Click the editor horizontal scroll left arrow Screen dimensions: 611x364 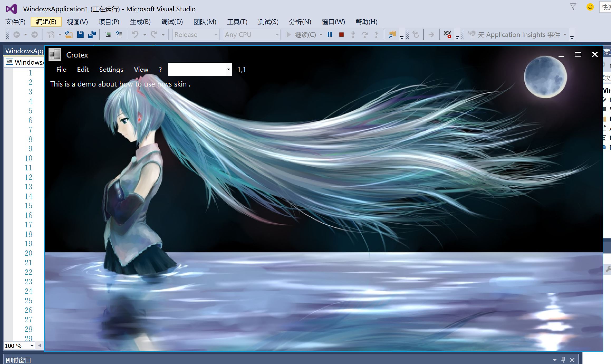coord(40,346)
